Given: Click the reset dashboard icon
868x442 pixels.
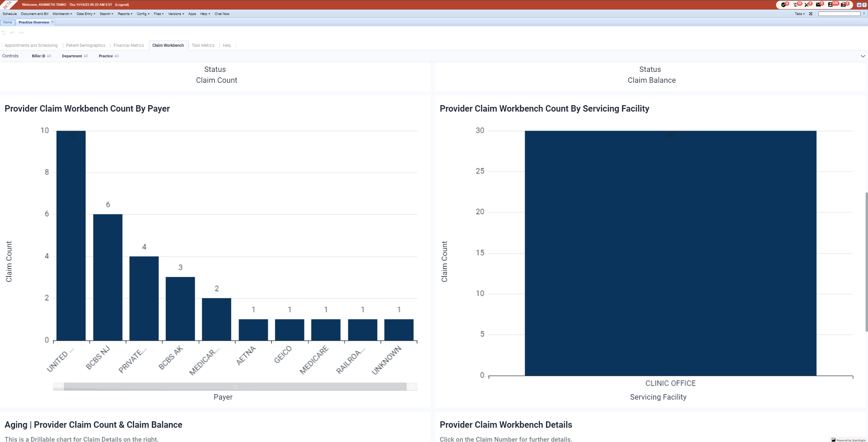Looking at the screenshot, I should coord(4,33).
